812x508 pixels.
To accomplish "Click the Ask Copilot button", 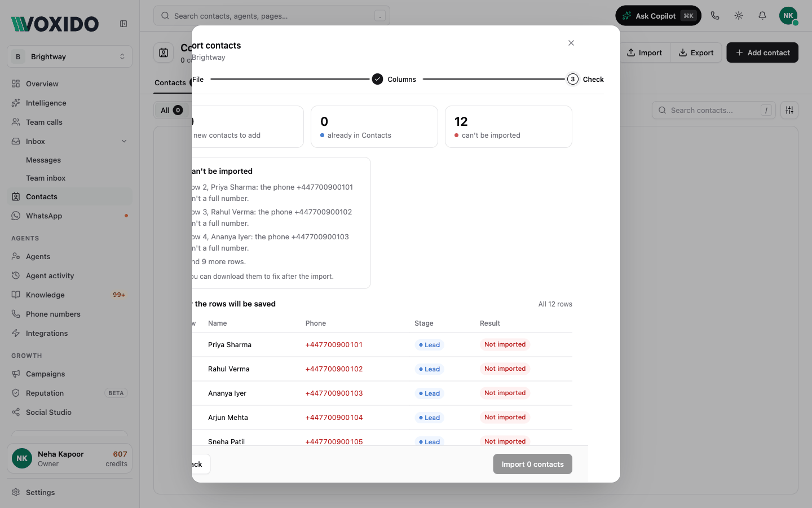I will click(658, 16).
